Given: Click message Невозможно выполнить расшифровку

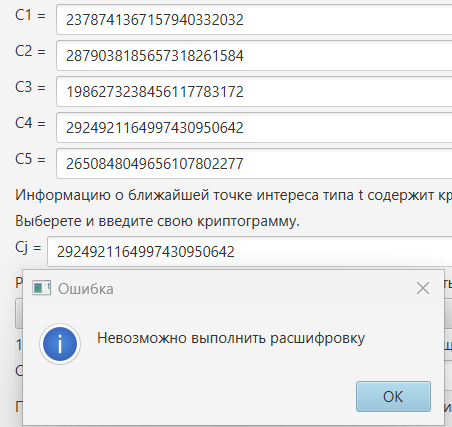Looking at the screenshot, I should coord(231,338).
